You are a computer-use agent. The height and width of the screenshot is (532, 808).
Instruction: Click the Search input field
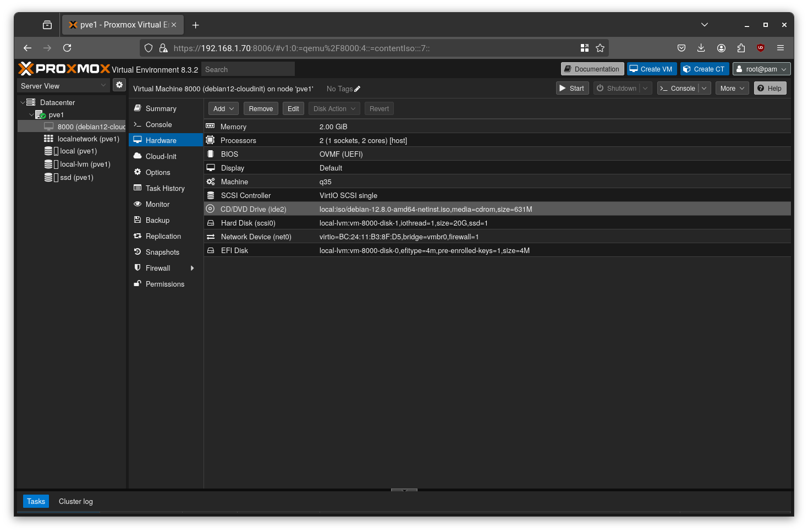[248, 69]
